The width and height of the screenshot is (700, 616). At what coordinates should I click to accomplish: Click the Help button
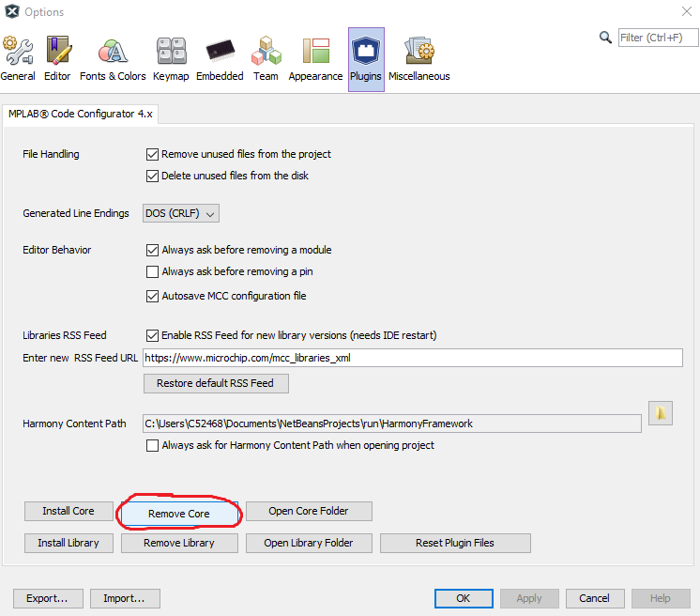pos(661,598)
